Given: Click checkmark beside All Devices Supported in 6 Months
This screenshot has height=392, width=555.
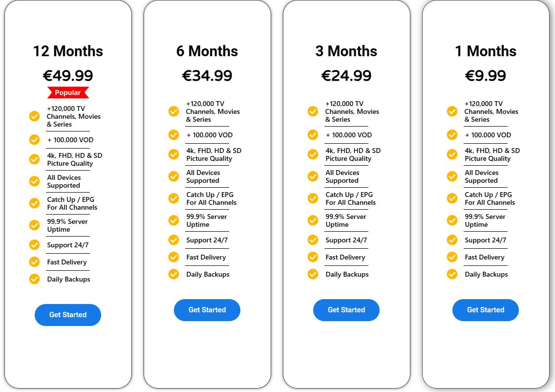Looking at the screenshot, I should (173, 176).
